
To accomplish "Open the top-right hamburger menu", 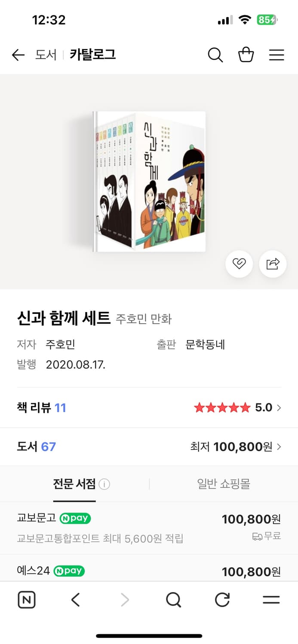I will [x=276, y=55].
